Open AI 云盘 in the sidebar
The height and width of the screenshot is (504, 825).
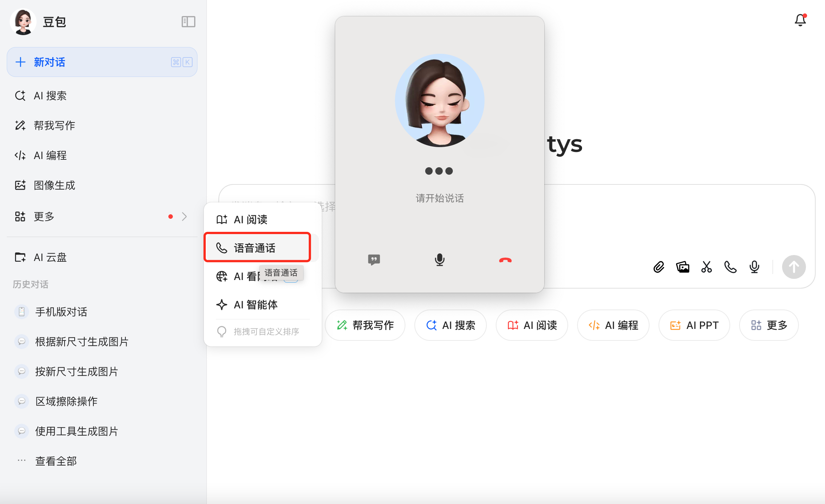(102, 257)
